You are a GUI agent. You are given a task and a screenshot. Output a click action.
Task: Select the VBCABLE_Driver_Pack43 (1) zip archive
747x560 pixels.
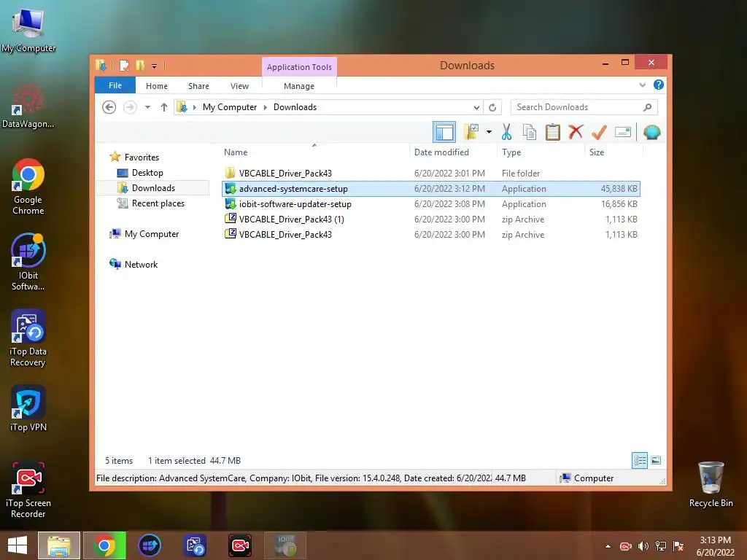[430, 219]
